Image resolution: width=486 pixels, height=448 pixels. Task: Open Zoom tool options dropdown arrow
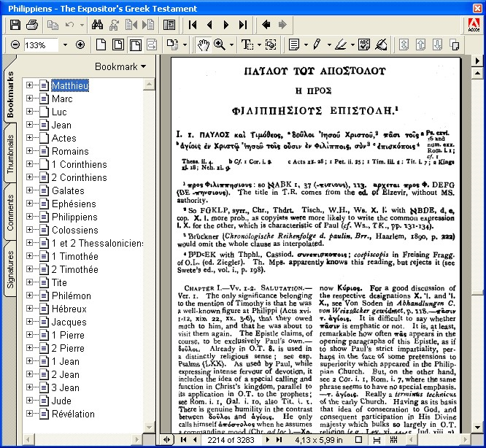click(231, 45)
